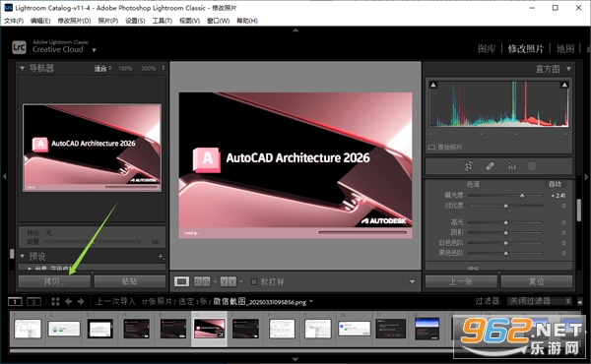Open reference view R|A options dropdown

click(215, 281)
